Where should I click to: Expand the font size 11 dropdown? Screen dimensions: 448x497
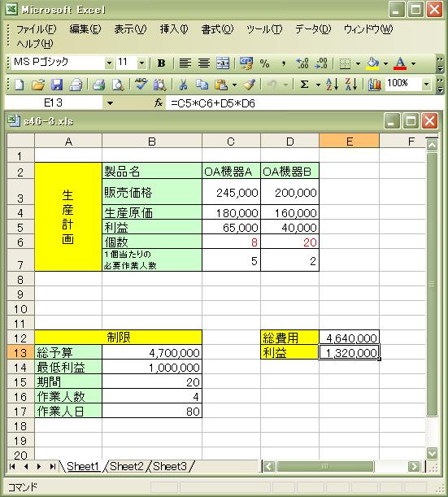tap(142, 63)
